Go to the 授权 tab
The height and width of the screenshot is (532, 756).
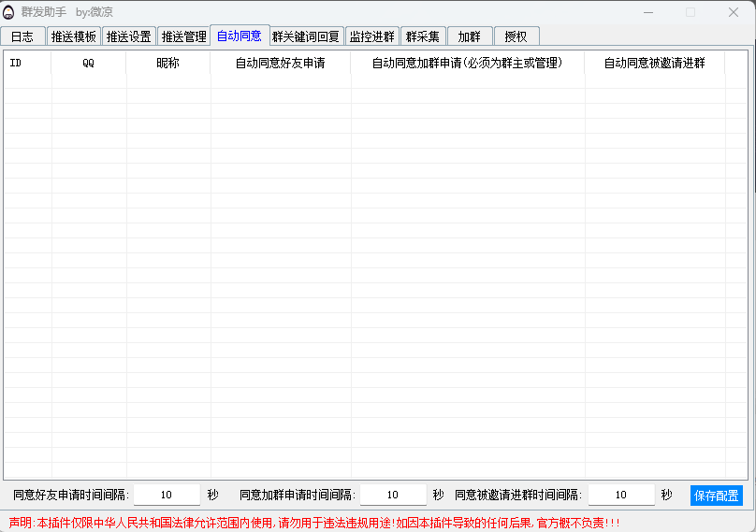pyautogui.click(x=516, y=36)
